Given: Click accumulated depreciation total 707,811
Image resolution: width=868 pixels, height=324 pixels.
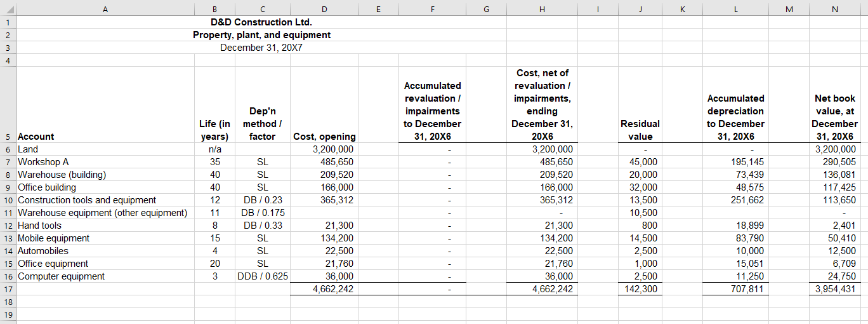Looking at the screenshot, I should [736, 289].
